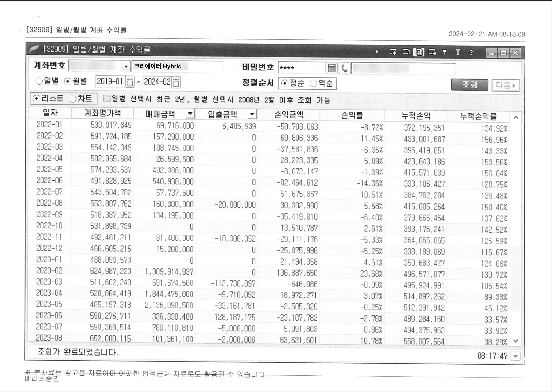Click the copy screen icon in title bar
Viewport: 552px width, 392px height.
419,52
